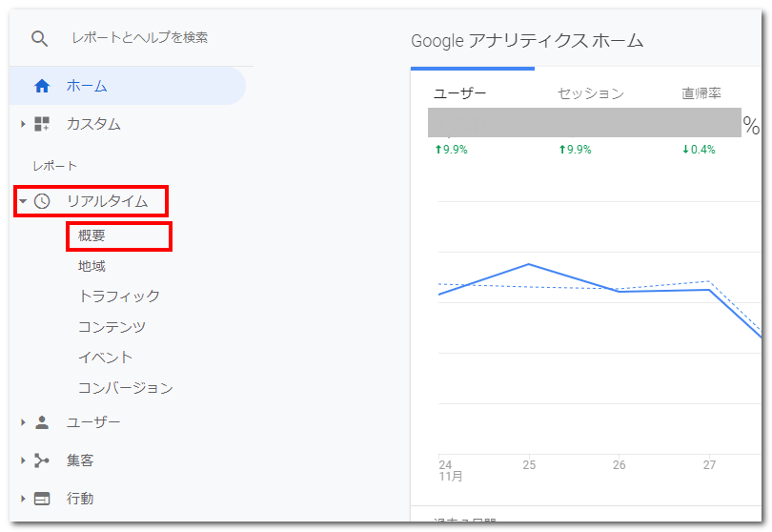Open the コンバージョン realtime report
Screen dimensions: 772x532
126,388
